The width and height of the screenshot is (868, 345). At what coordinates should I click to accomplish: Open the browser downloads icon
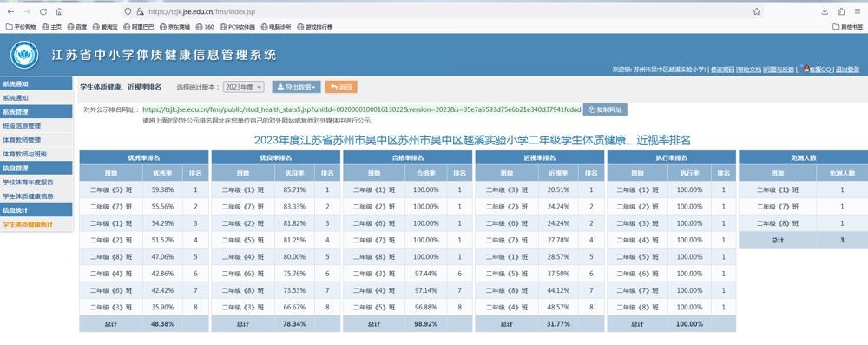(825, 11)
